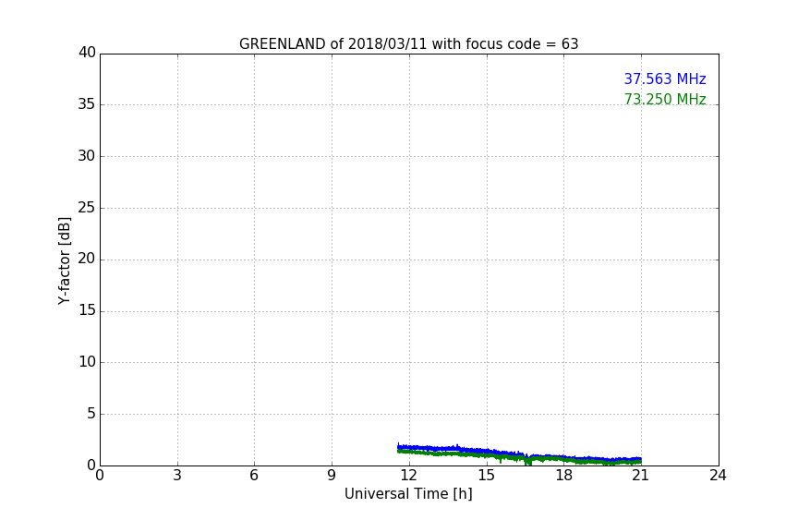Click the x-axis tick label 6

(254, 476)
